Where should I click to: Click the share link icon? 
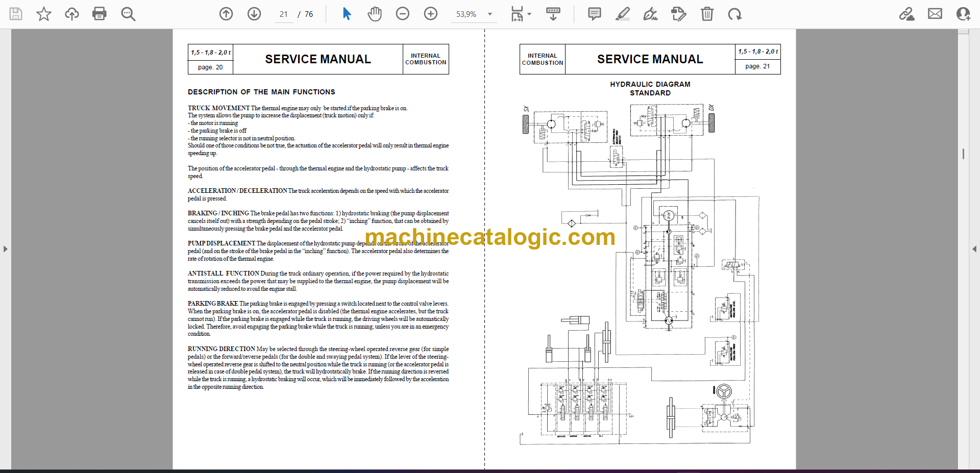(907, 14)
